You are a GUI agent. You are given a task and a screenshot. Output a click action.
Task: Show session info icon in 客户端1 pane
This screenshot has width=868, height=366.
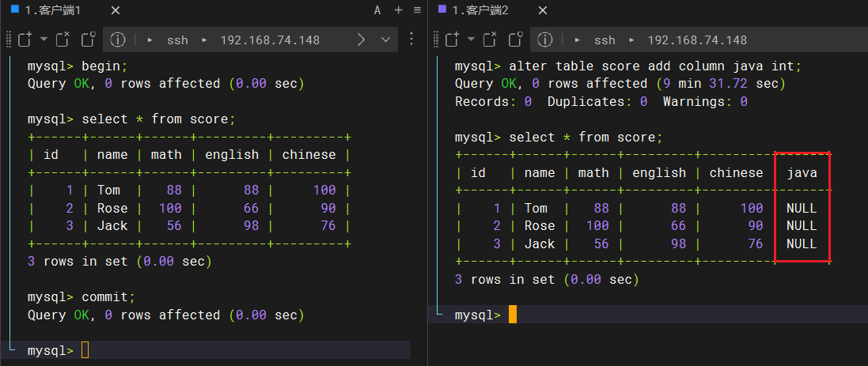[x=118, y=40]
